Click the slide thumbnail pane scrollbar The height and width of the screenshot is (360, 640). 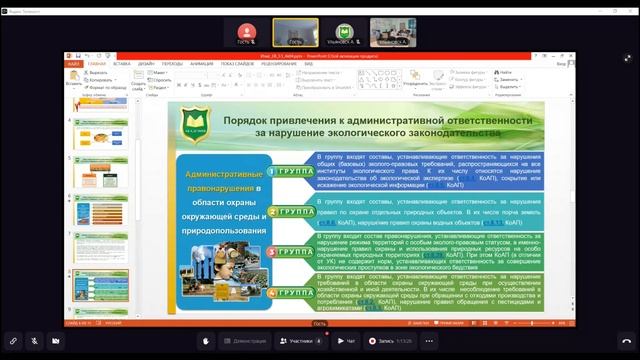point(138,180)
